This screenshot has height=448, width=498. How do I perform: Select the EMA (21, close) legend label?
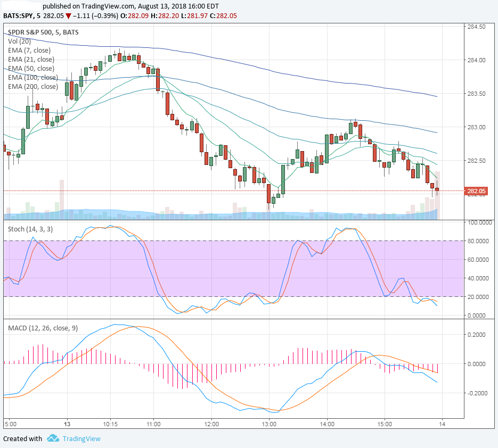click(x=31, y=60)
